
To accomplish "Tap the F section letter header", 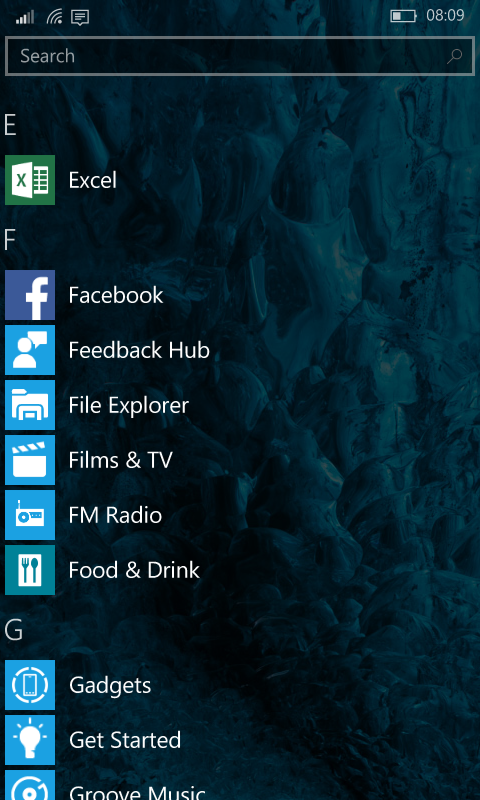I will click(9, 240).
